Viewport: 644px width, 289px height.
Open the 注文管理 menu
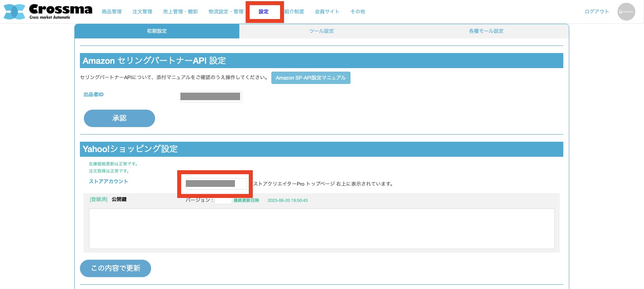coord(142,11)
